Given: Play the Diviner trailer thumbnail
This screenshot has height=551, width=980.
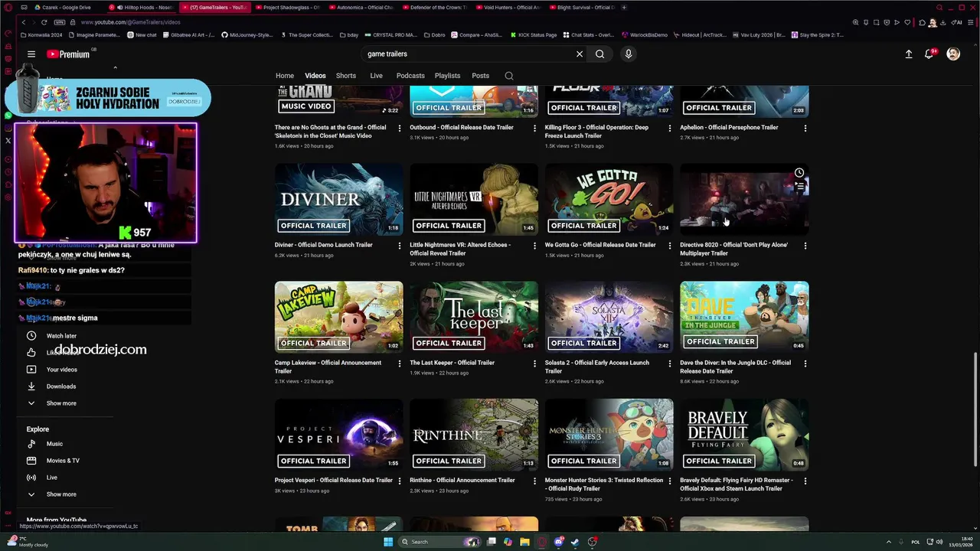Looking at the screenshot, I should (x=339, y=200).
